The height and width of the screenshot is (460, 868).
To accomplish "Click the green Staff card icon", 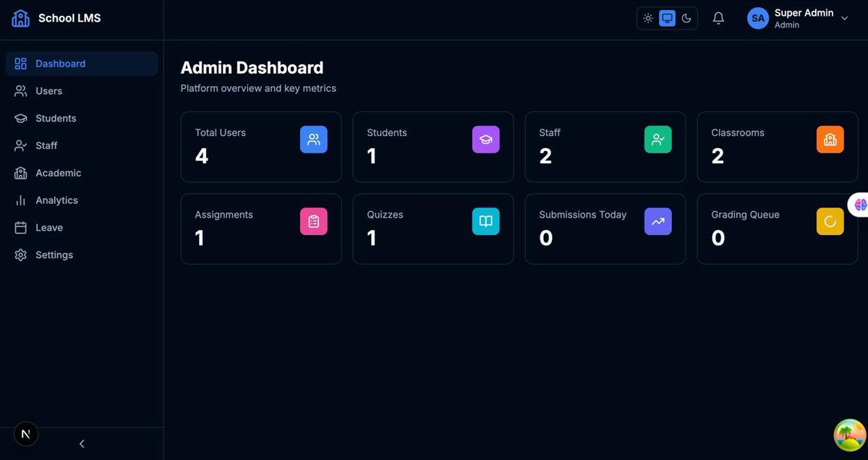I will pyautogui.click(x=658, y=140).
